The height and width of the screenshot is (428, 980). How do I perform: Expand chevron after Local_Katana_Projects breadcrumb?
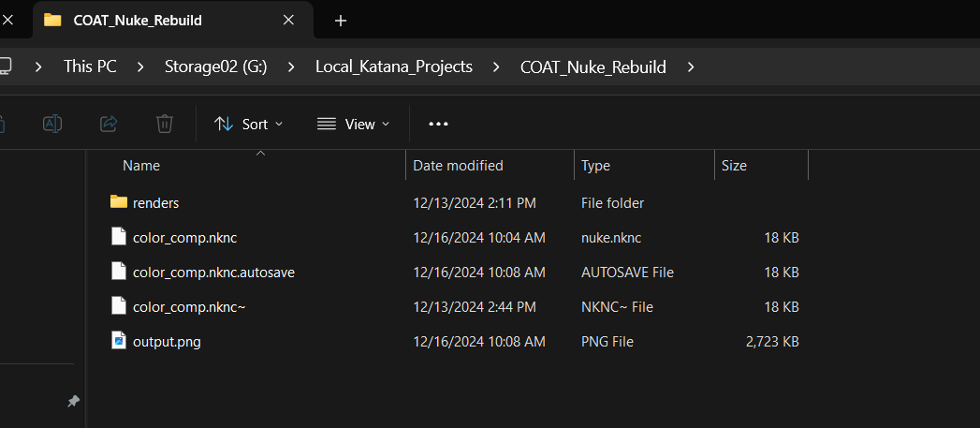497,66
